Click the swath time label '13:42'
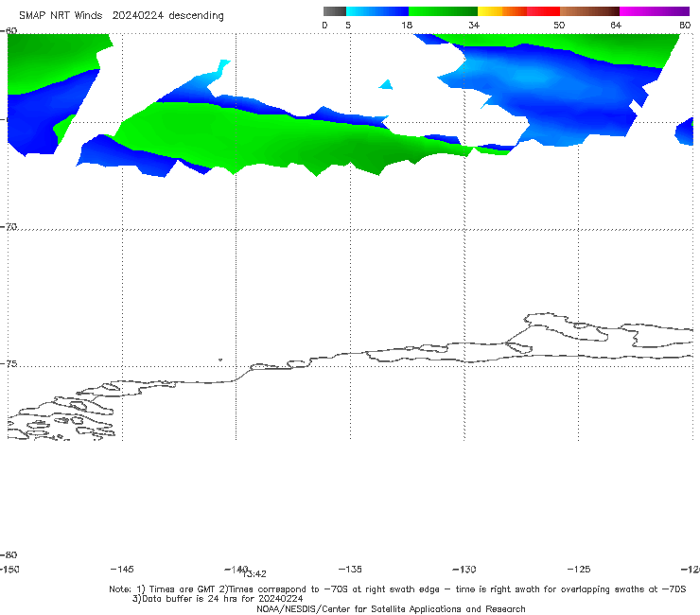 254,574
